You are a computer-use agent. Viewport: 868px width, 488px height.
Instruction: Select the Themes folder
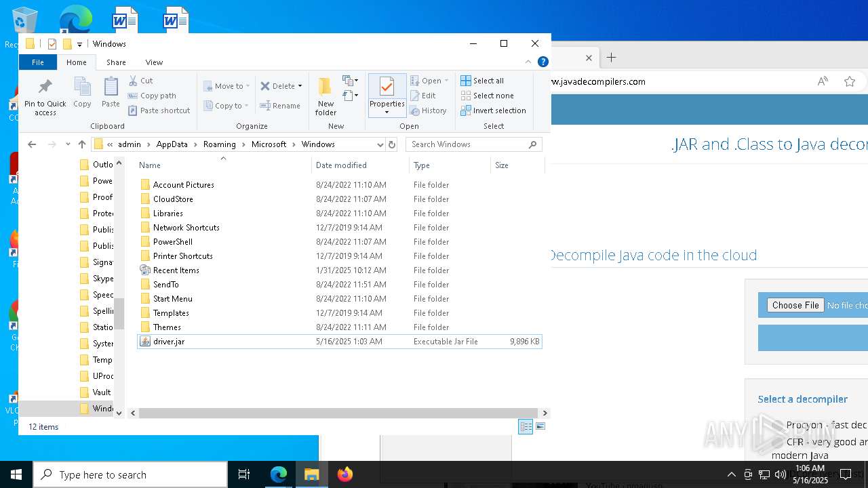[339, 327]
